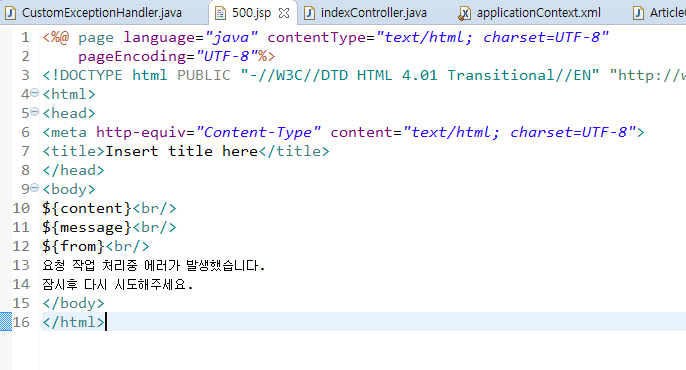Screen dimensions: 686x370
Task: Collapse the html tag fold on line 4
Action: [x=35, y=93]
